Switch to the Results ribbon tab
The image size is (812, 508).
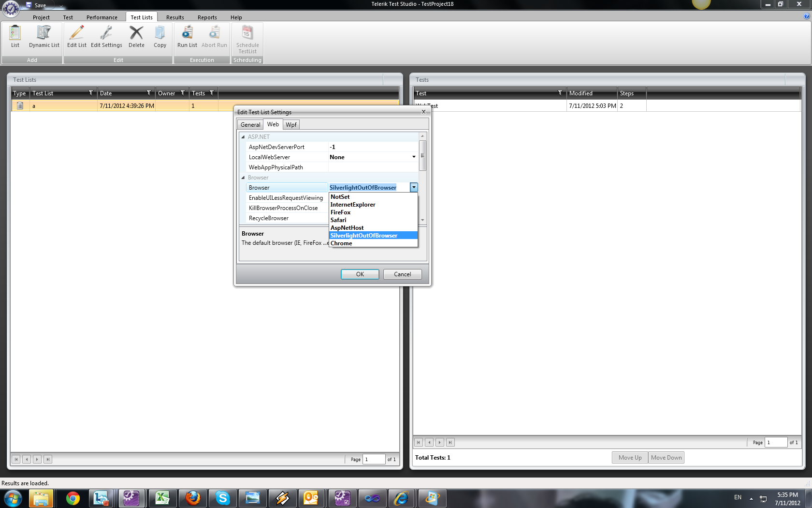(x=175, y=17)
